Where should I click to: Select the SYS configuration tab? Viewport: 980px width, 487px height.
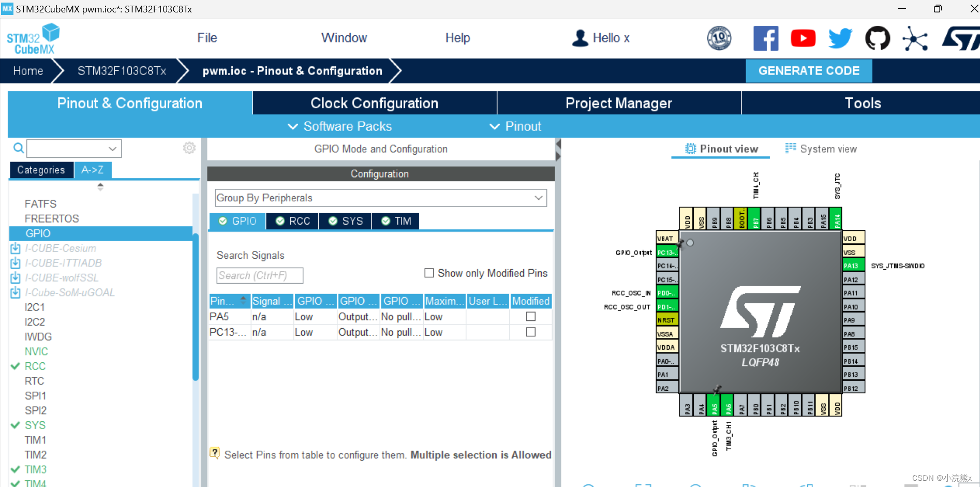pyautogui.click(x=346, y=221)
